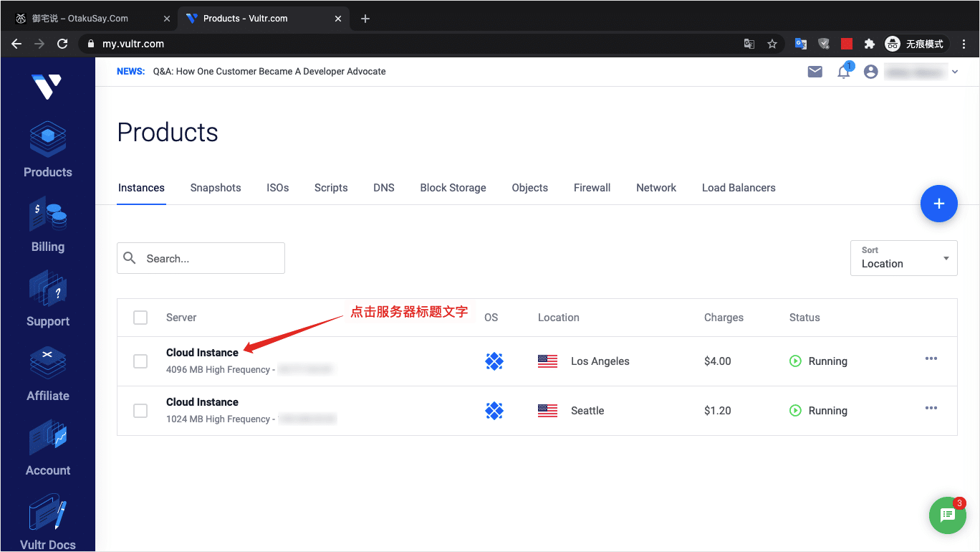Image resolution: width=980 pixels, height=552 pixels.
Task: Open Support section in sidebar
Action: click(x=48, y=300)
